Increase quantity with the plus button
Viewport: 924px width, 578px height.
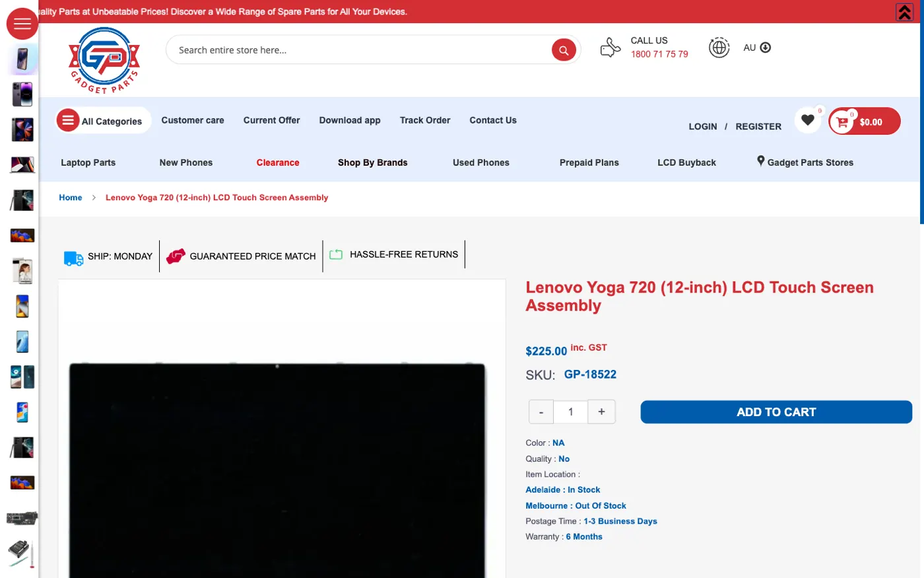[x=601, y=412]
